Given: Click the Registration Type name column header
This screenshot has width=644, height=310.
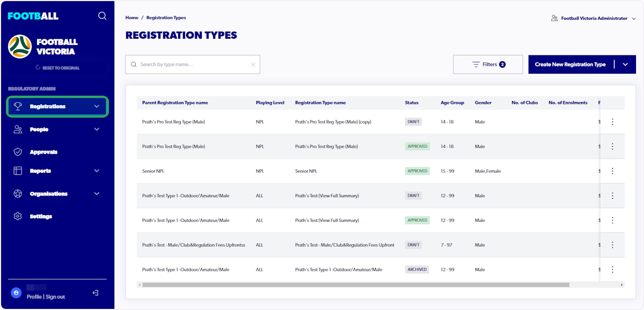Looking at the screenshot, I should point(320,103).
